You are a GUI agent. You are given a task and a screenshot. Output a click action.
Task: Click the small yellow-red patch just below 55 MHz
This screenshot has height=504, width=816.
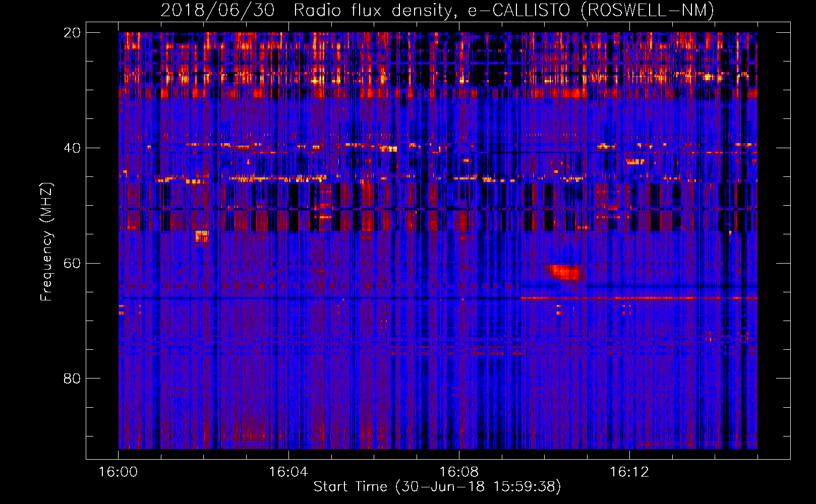pyautogui.click(x=202, y=236)
